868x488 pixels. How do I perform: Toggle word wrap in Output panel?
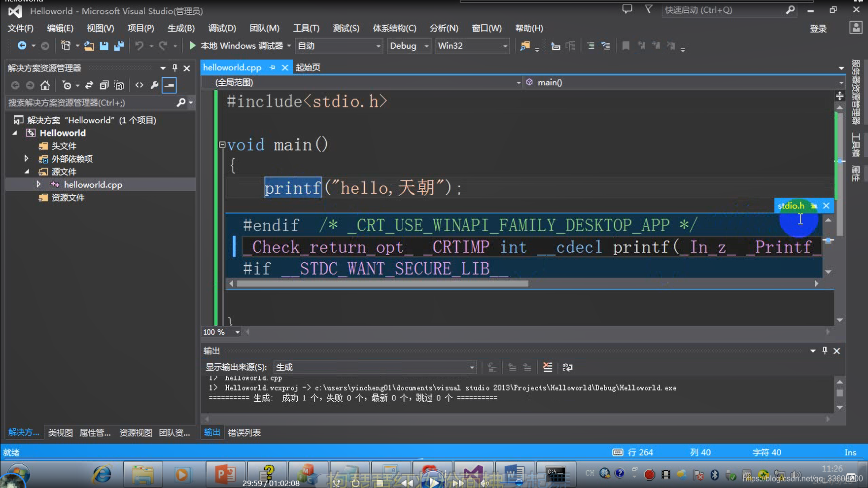[x=567, y=367]
